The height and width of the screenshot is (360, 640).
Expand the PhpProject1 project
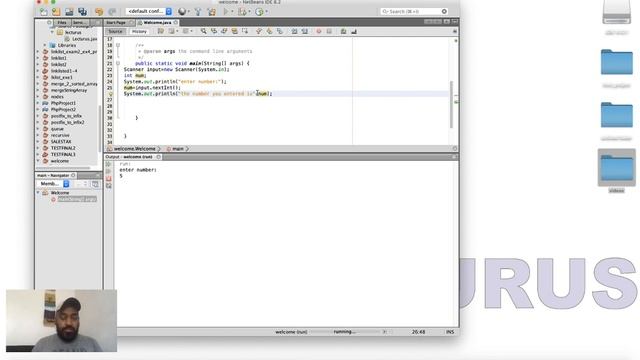tap(38, 103)
